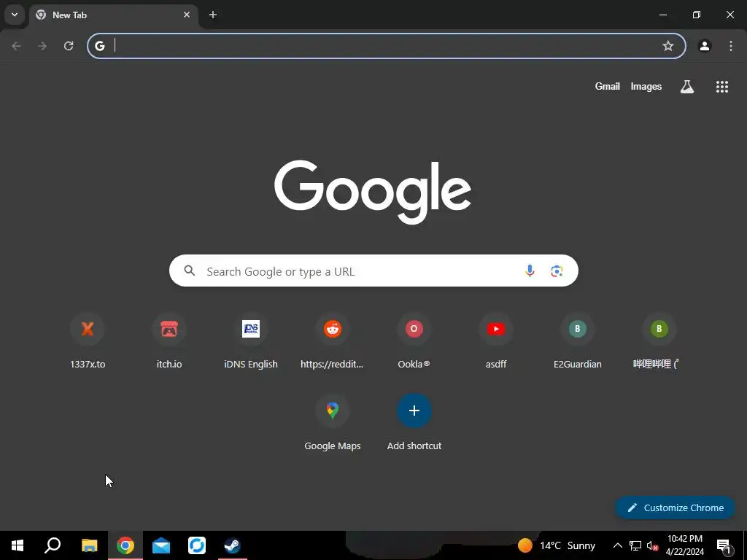Viewport: 747px width, 560px height.
Task: Open the Ookla shortcut
Action: [x=414, y=341]
